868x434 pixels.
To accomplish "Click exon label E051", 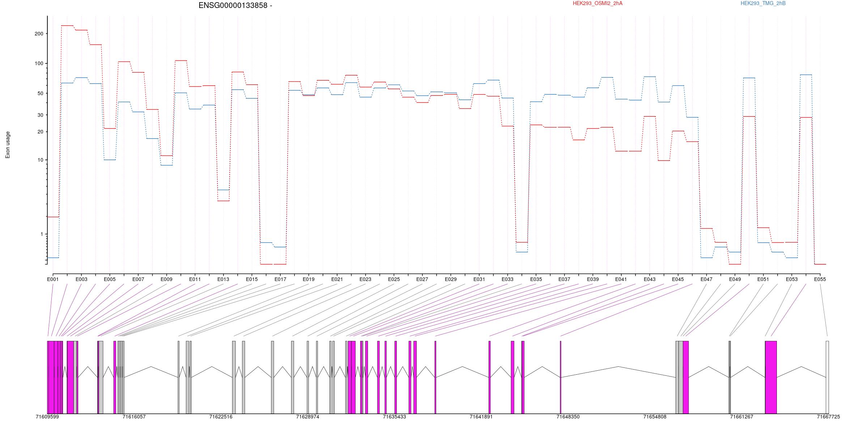I will click(763, 279).
